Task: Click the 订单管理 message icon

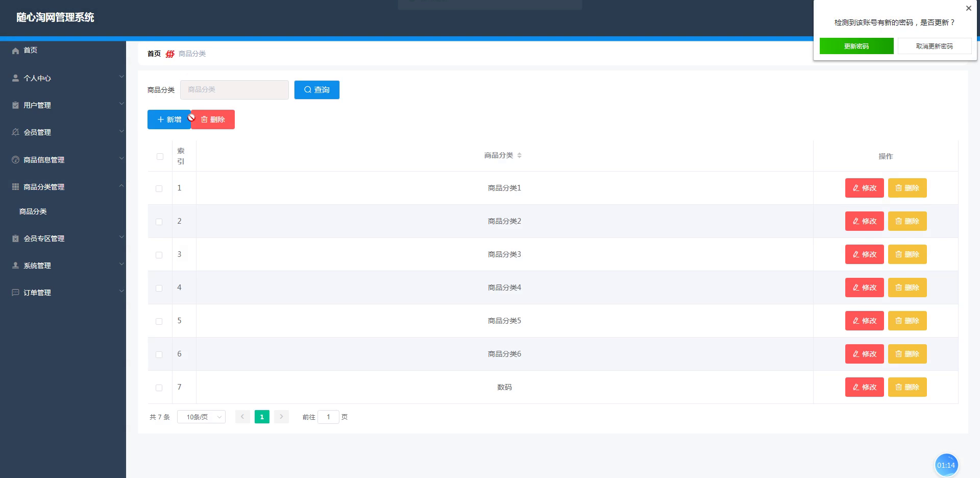Action: [15, 293]
